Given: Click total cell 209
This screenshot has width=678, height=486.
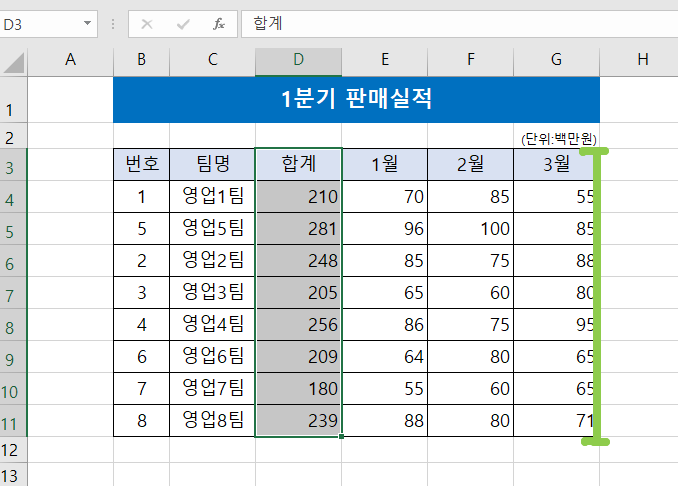Looking at the screenshot, I should 298,356.
